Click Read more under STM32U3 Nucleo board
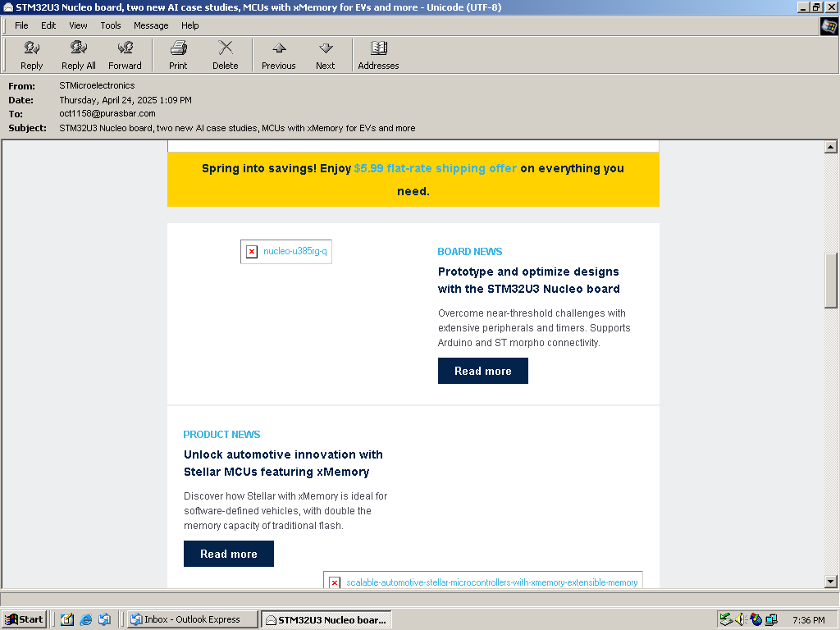This screenshot has width=840, height=630. coord(482,371)
